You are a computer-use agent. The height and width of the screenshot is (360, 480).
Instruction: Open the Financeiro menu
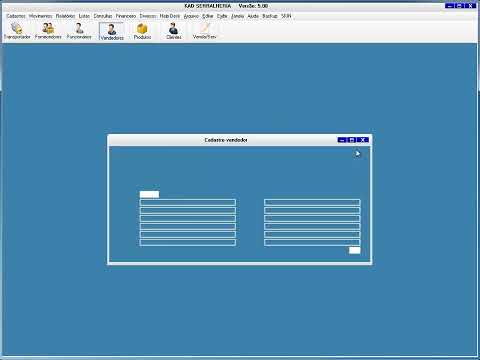tap(126, 16)
